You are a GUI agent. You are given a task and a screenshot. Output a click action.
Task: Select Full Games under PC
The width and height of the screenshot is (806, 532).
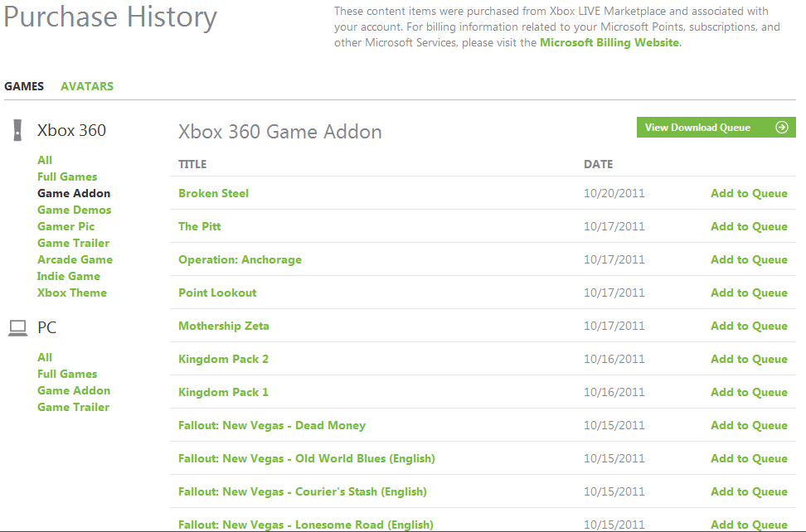click(67, 374)
